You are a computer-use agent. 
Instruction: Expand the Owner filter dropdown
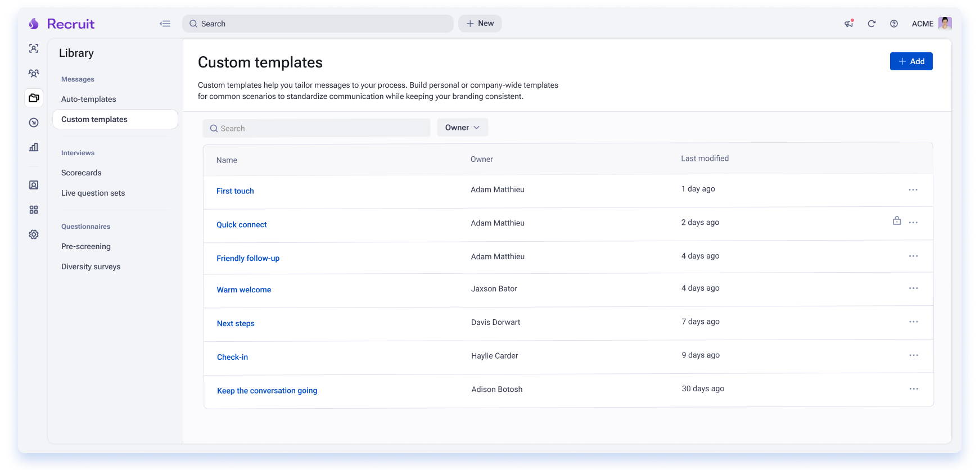tap(462, 128)
